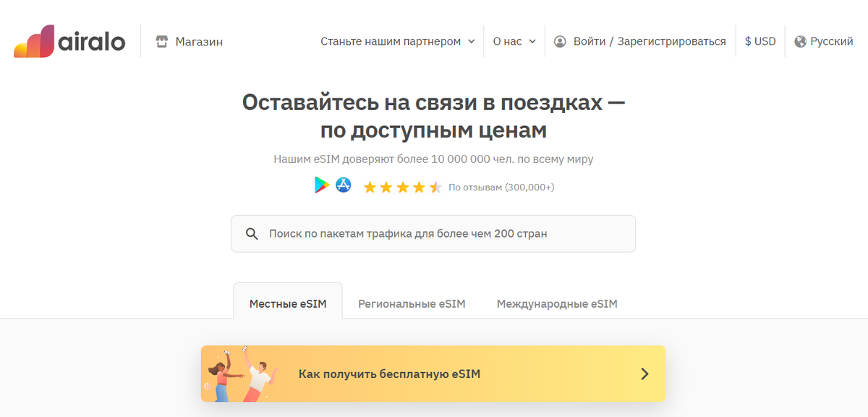Click the Google Play store icon
Screen dimensions: 868x417
tap(322, 185)
